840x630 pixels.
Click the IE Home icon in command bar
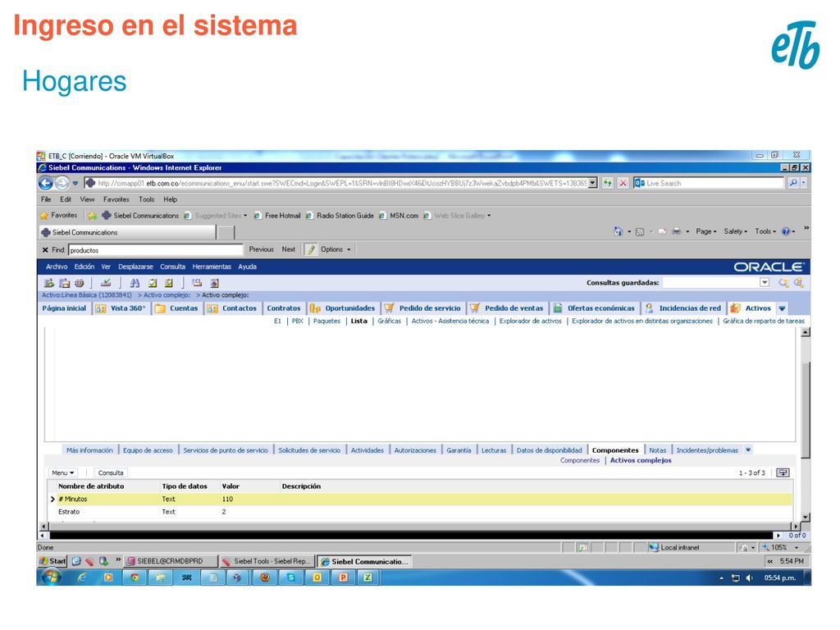(619, 231)
